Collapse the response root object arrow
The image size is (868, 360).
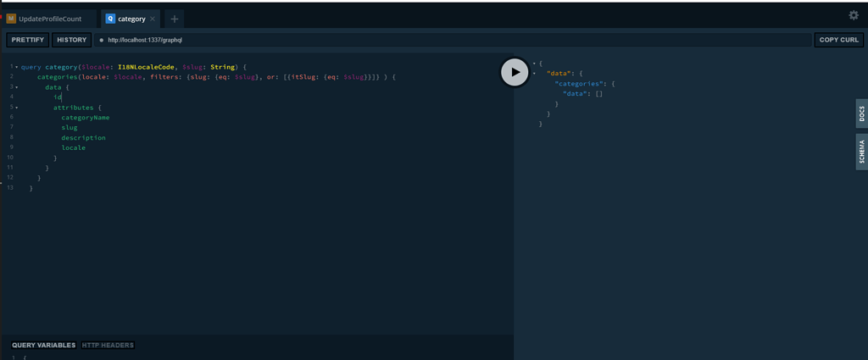pyautogui.click(x=534, y=64)
